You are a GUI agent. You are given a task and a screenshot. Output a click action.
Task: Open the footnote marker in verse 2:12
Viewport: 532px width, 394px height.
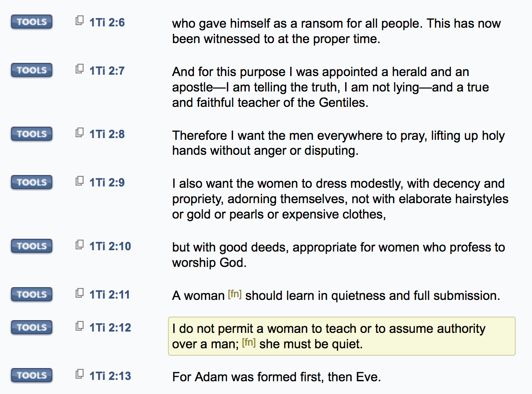click(x=249, y=343)
